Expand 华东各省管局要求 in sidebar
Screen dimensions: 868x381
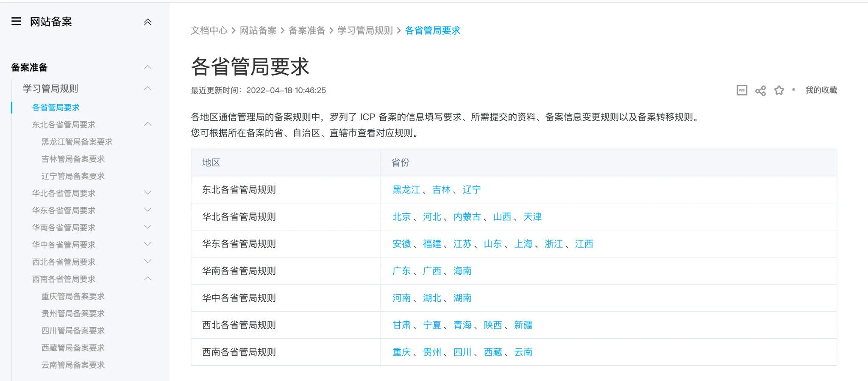pyautogui.click(x=147, y=210)
